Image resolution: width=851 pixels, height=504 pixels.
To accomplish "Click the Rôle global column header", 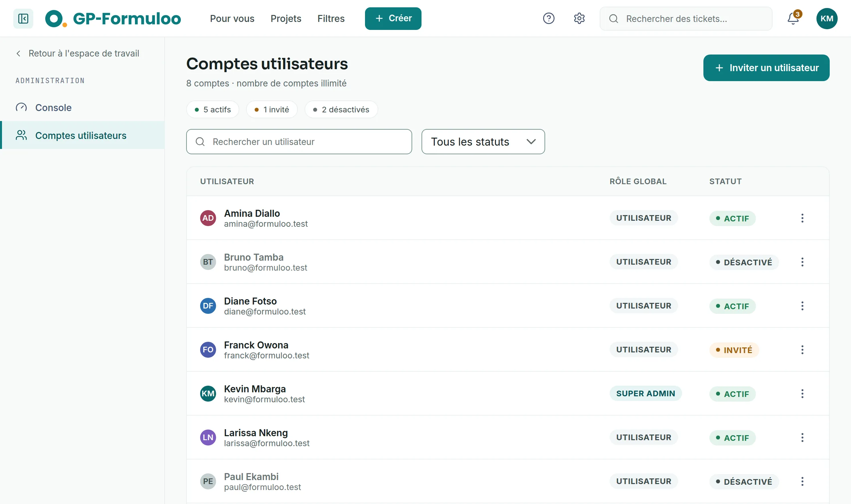I will coord(638,182).
